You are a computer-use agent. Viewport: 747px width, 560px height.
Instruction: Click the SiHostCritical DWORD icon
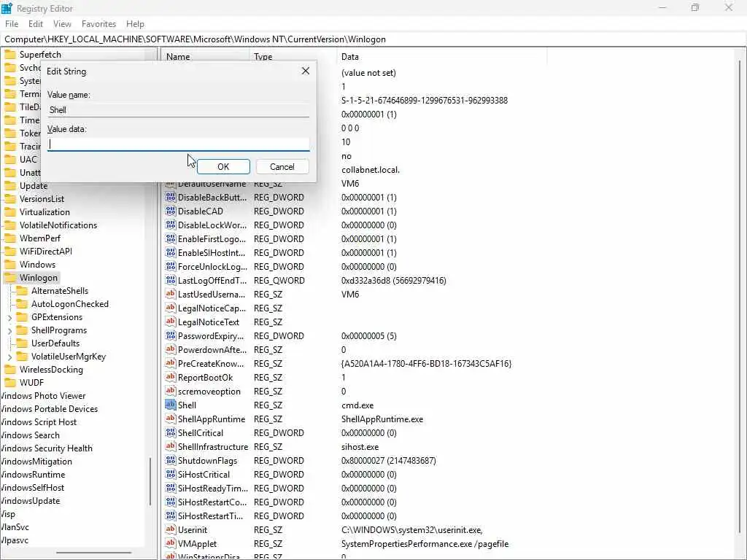pos(170,474)
